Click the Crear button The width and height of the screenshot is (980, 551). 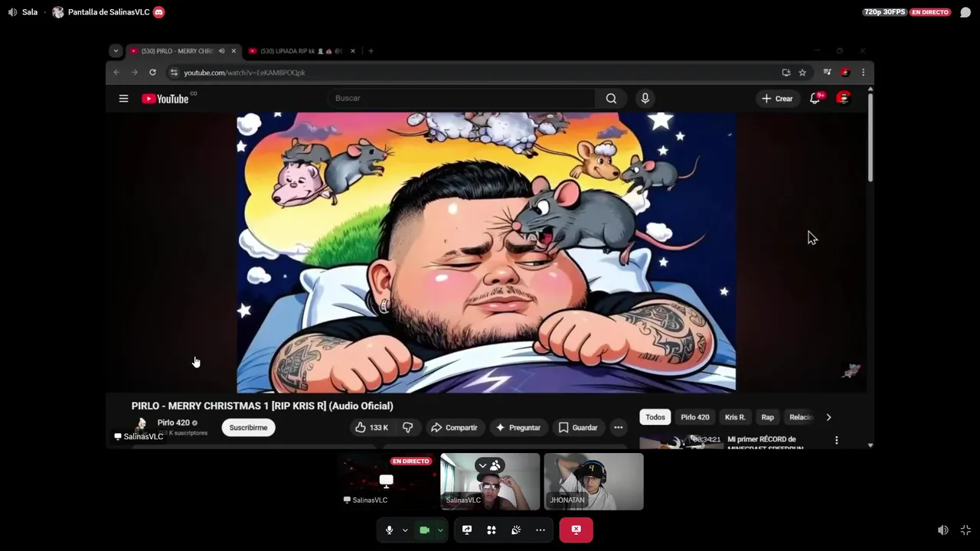pos(777,98)
